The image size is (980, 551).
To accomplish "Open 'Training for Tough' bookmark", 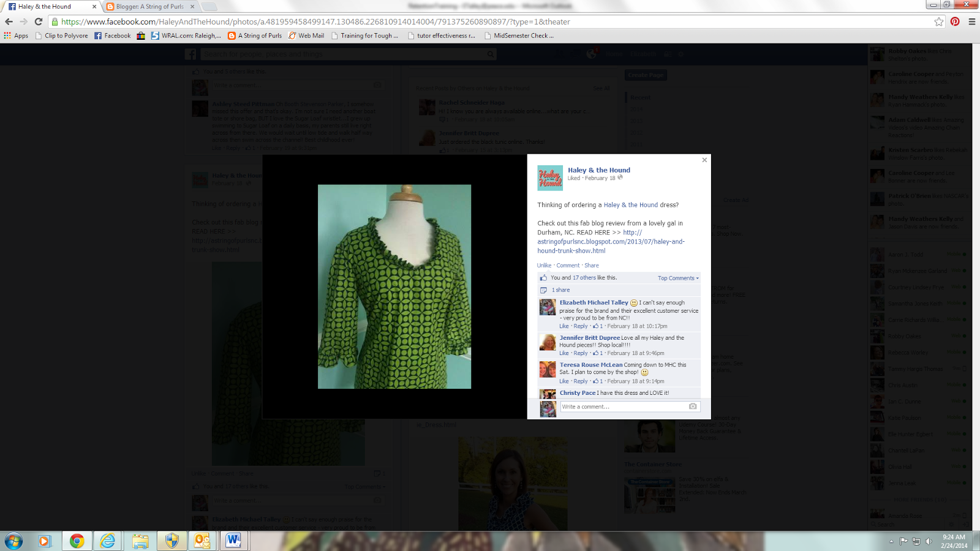I will tap(364, 36).
